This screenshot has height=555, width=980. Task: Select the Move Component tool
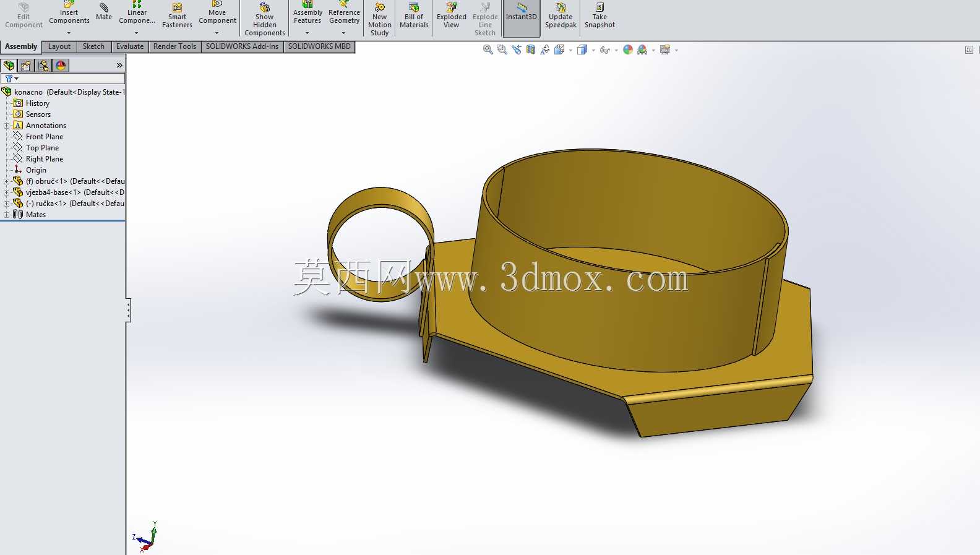point(217,14)
